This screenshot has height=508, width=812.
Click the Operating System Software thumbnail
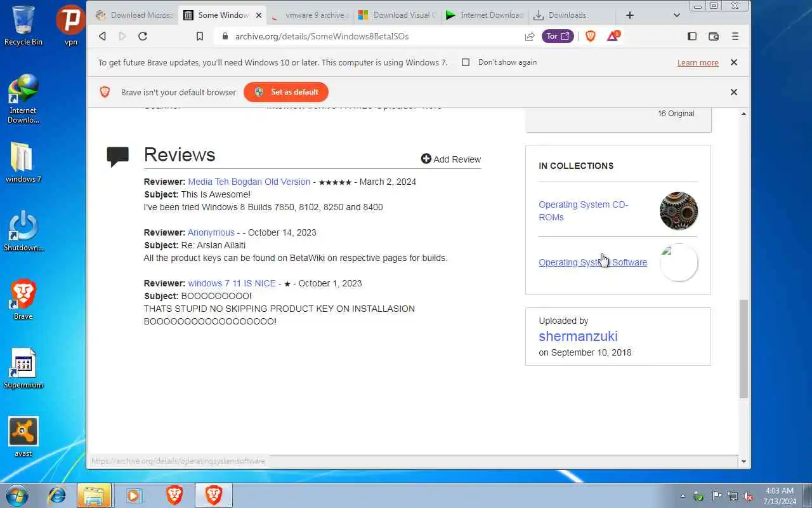[x=679, y=262]
